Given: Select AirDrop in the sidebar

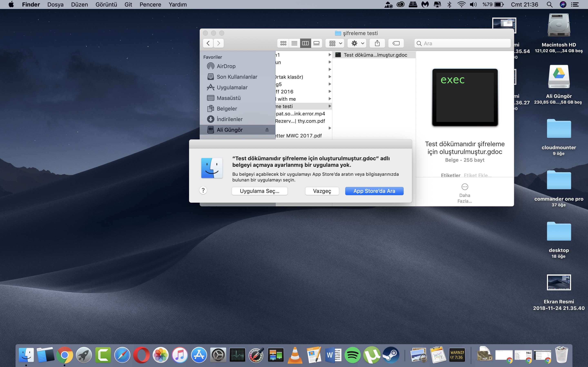Looking at the screenshot, I should click(226, 66).
